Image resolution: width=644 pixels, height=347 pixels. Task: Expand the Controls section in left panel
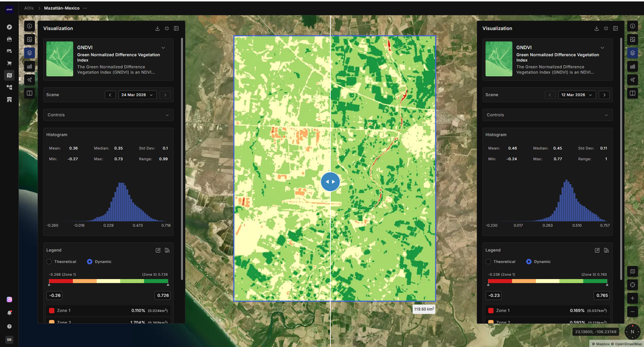click(108, 115)
